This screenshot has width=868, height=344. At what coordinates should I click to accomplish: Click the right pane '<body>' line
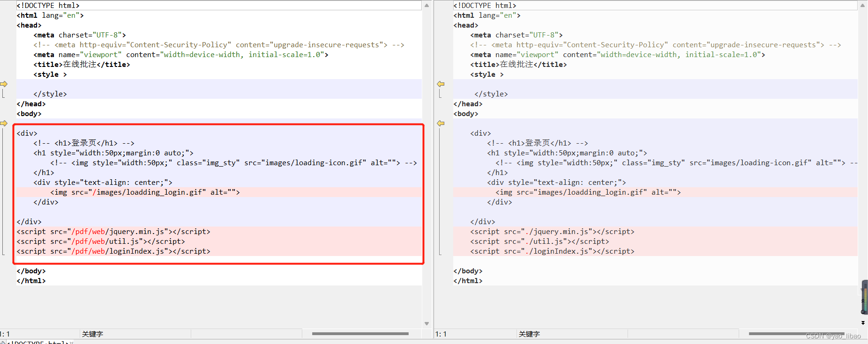(466, 114)
